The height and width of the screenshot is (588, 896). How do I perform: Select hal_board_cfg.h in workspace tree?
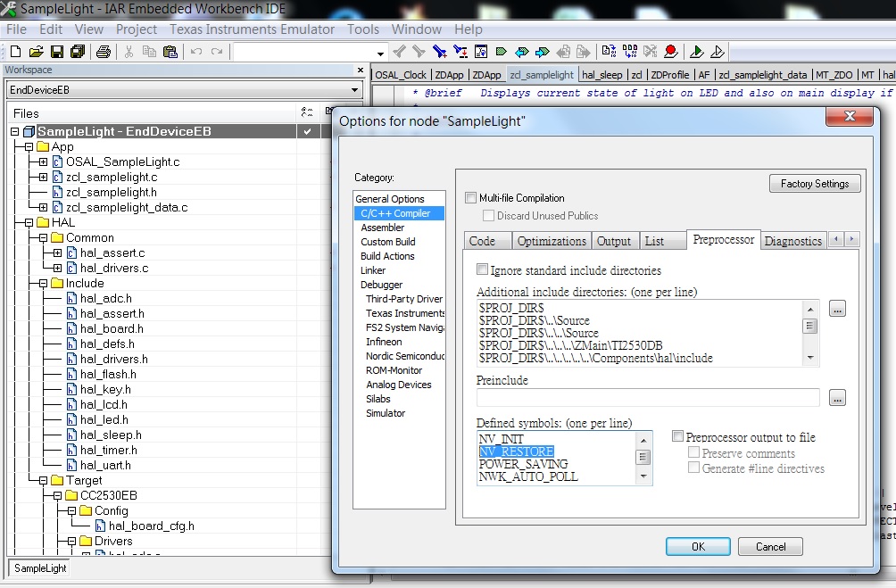pyautogui.click(x=152, y=526)
